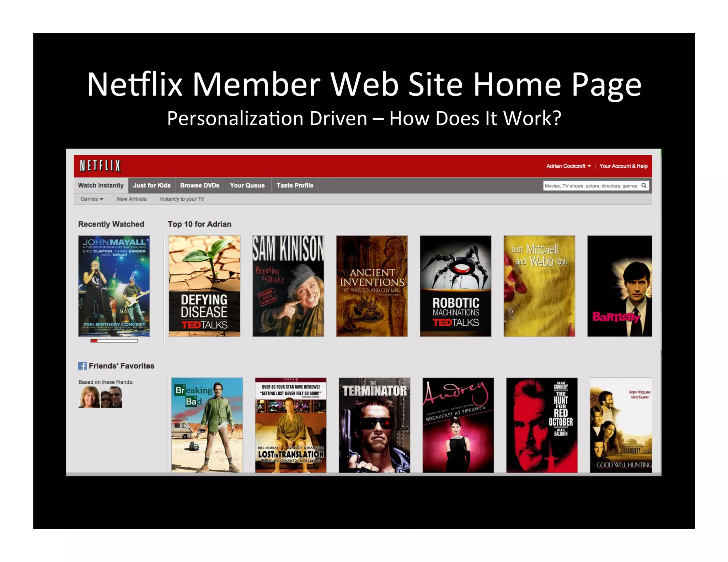Click the Facebook icon beside Friends' Favorites
This screenshot has width=728, height=562.
pos(82,366)
